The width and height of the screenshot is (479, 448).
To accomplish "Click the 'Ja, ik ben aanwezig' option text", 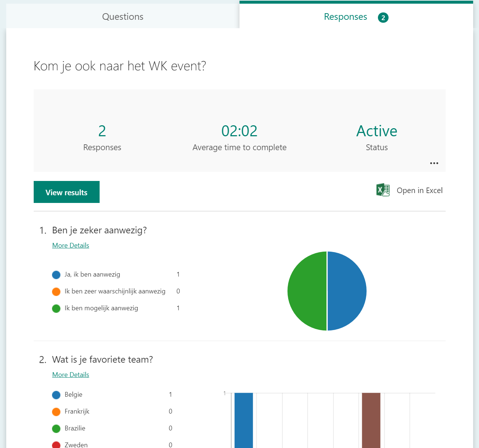I will coord(92,274).
